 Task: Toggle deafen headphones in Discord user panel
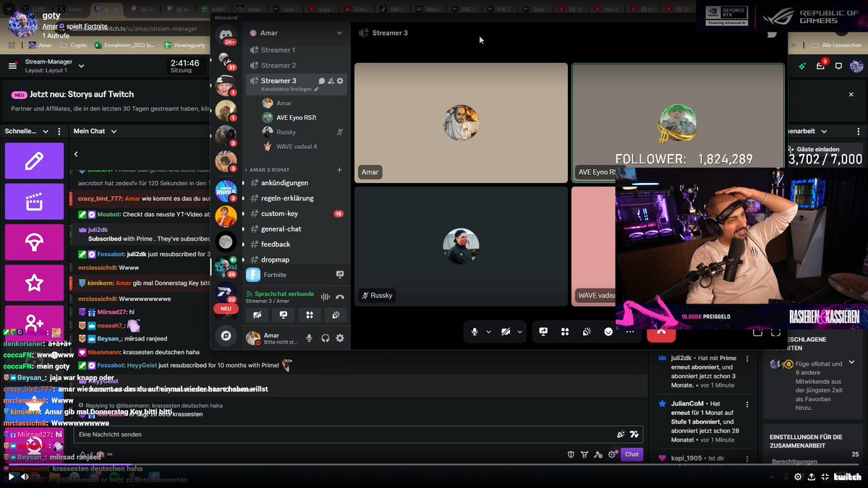click(x=325, y=338)
